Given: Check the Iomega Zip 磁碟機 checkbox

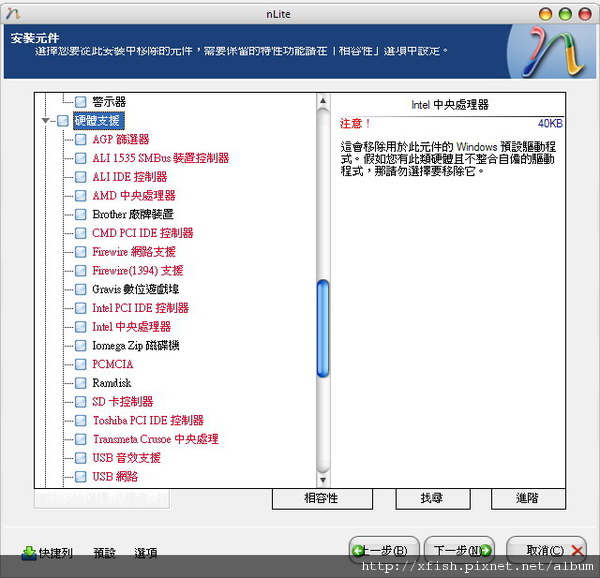Looking at the screenshot, I should (x=80, y=345).
